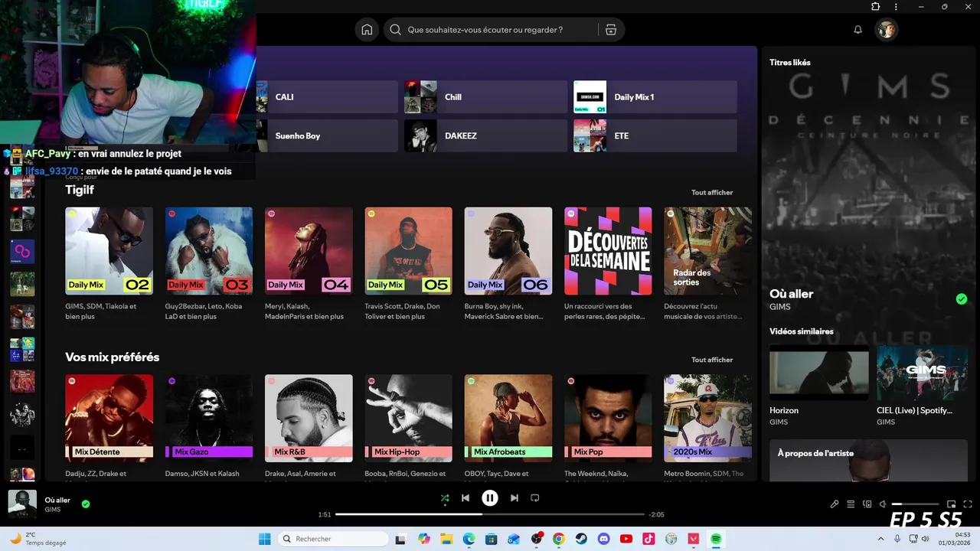Open the miniplayer icon
Image resolution: width=980 pixels, height=551 pixels.
coord(951,504)
